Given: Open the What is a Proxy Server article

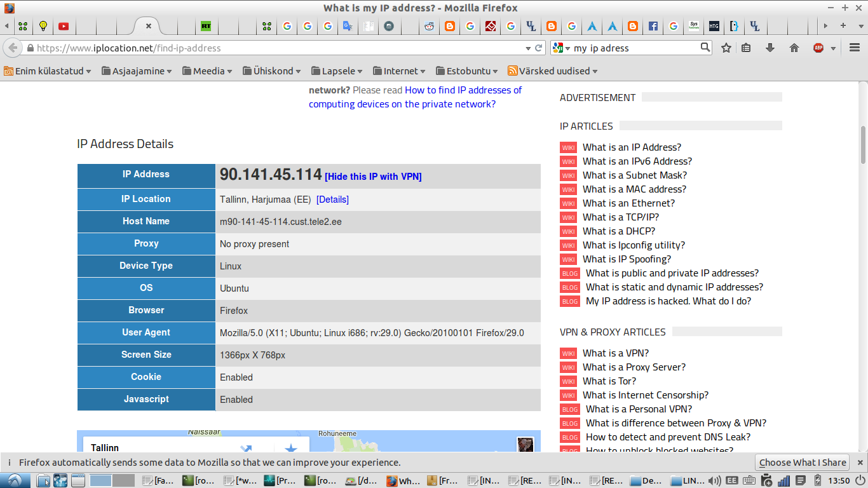Looking at the screenshot, I should coord(634,367).
